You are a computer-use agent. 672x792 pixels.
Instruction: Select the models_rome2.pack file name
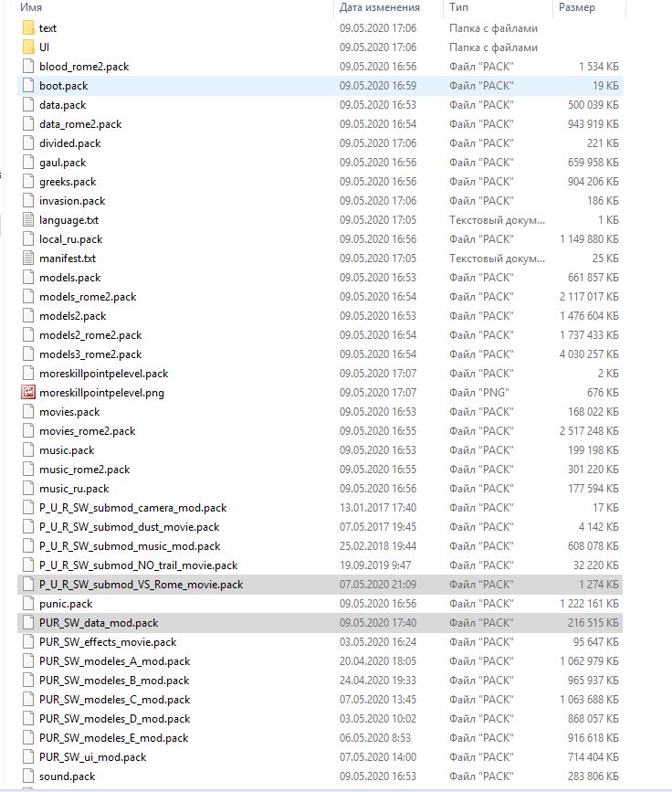tap(88, 297)
